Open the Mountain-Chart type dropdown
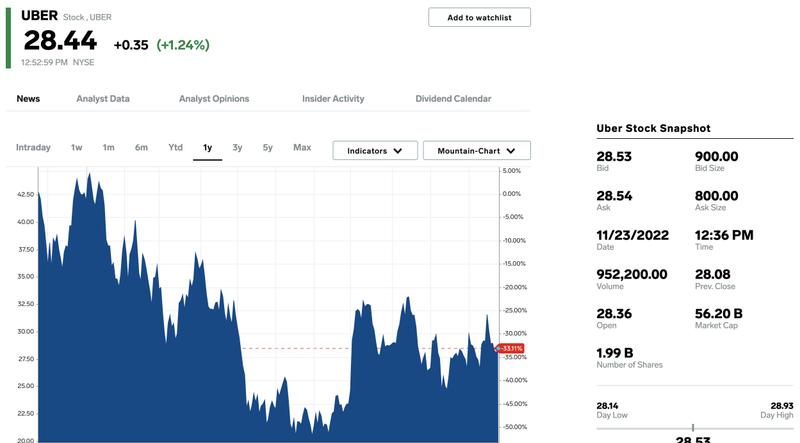800x443 pixels. coord(477,151)
